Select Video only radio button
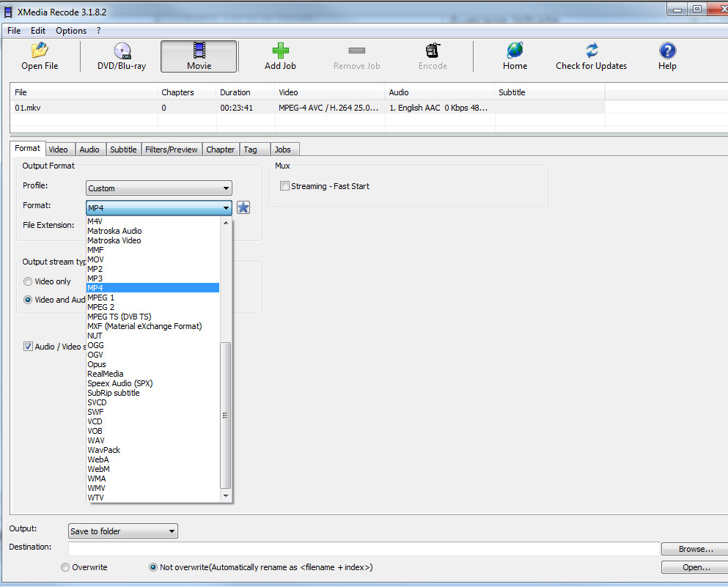728x587 pixels. coord(28,281)
